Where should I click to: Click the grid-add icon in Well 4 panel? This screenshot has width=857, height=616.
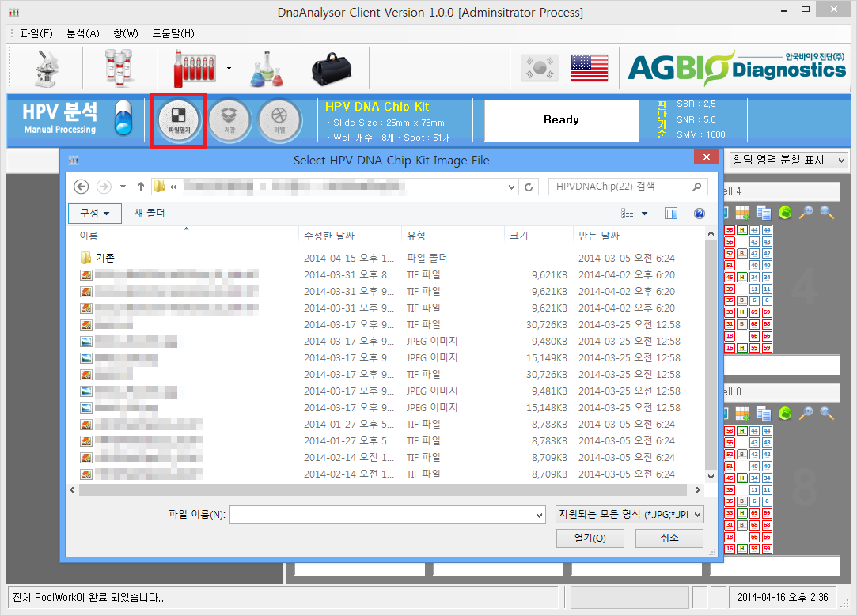click(x=742, y=213)
